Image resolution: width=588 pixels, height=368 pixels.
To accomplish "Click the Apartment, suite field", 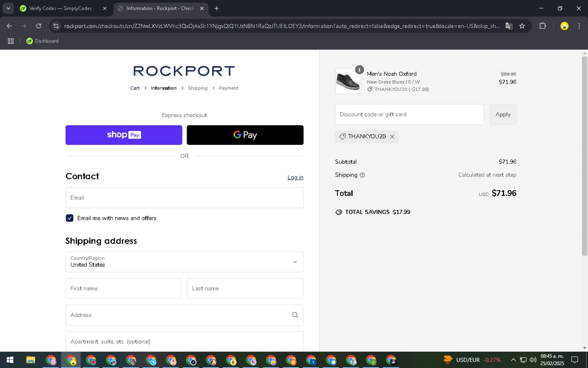I will [184, 341].
